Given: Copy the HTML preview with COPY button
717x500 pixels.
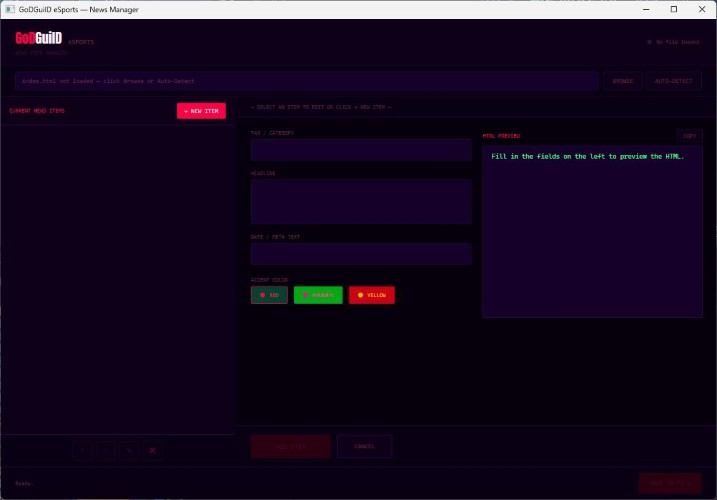Looking at the screenshot, I should click(x=689, y=136).
